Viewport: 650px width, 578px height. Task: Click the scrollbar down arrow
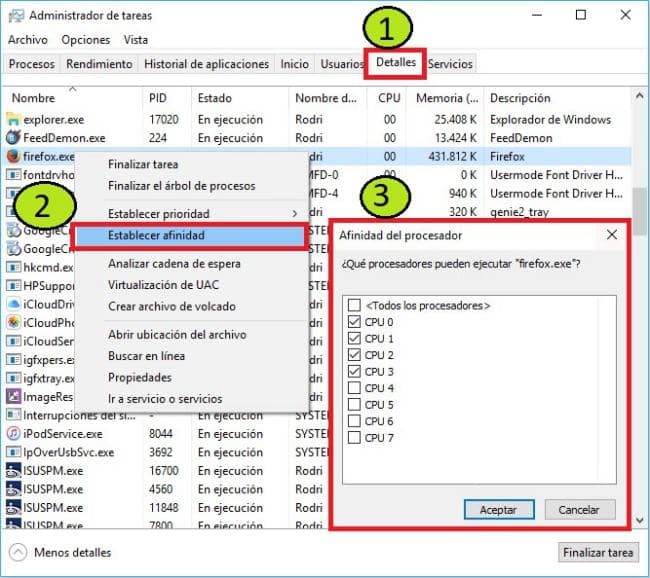coord(640,520)
